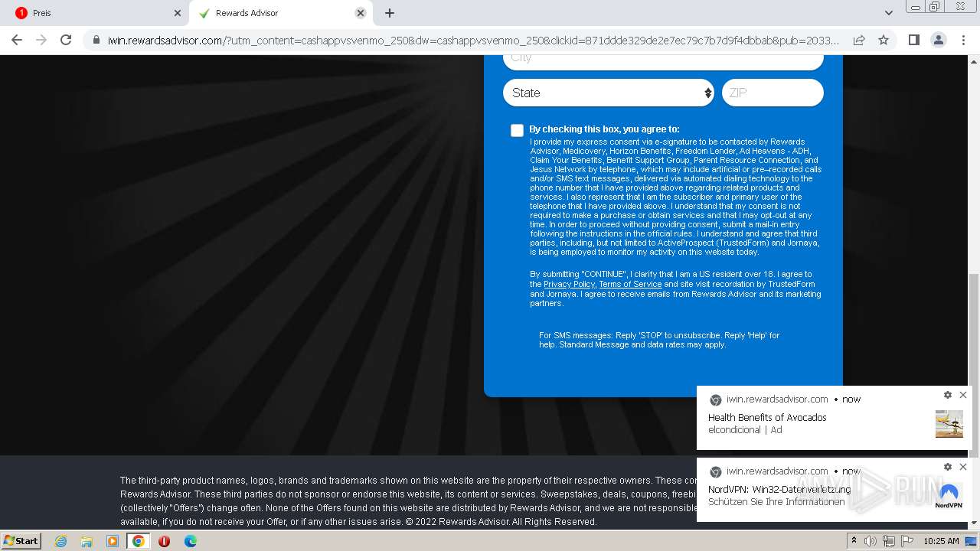Close the Preis tab

[178, 13]
